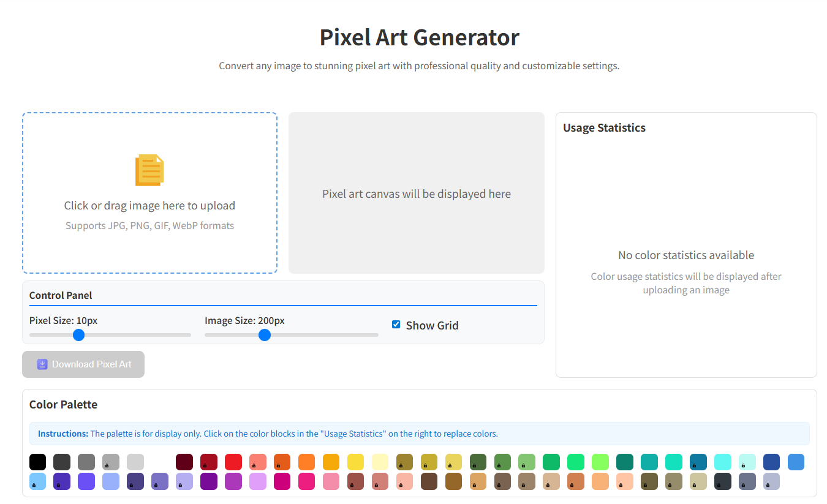Viewport: 827px width, 504px height.
Task: Pick the bright yellow palette swatch
Action: point(356,462)
